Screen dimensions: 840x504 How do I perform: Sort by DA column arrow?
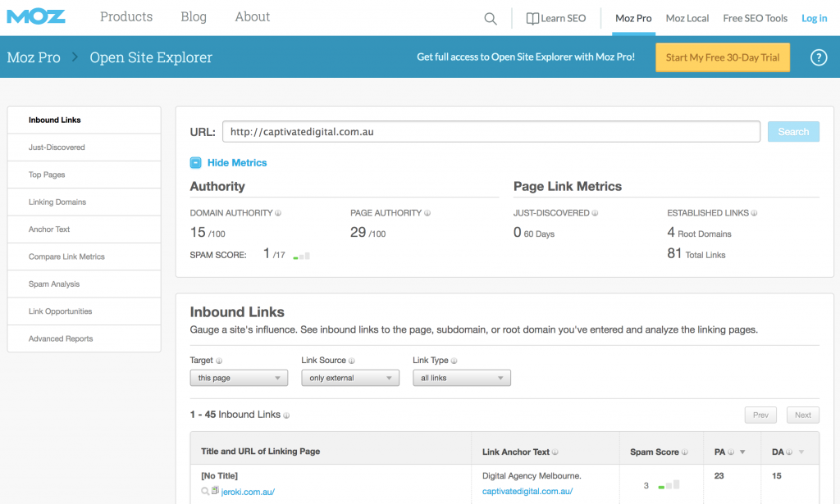(801, 452)
